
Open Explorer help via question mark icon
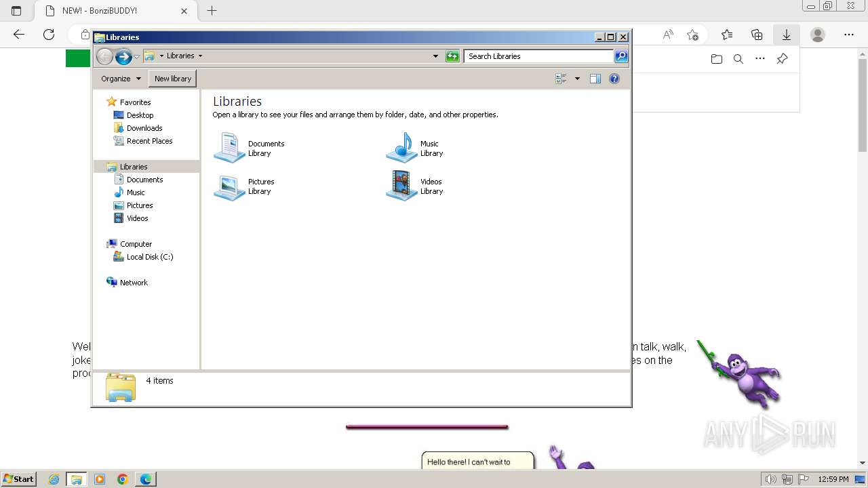tap(614, 79)
